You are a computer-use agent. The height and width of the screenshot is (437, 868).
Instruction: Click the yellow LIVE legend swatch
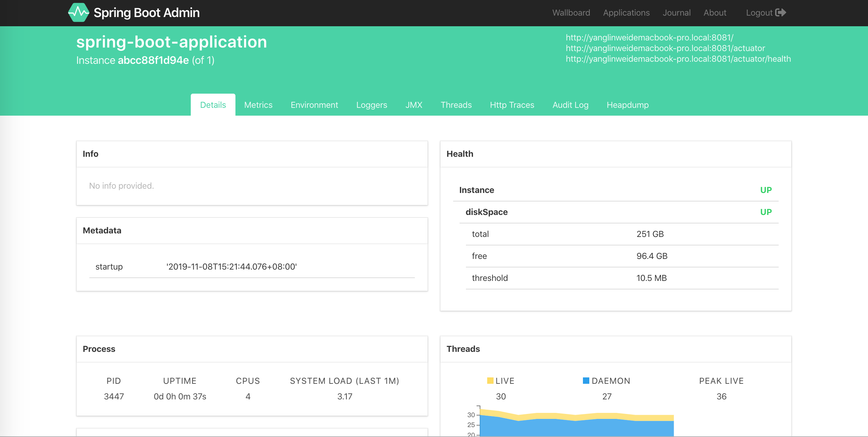pos(490,381)
